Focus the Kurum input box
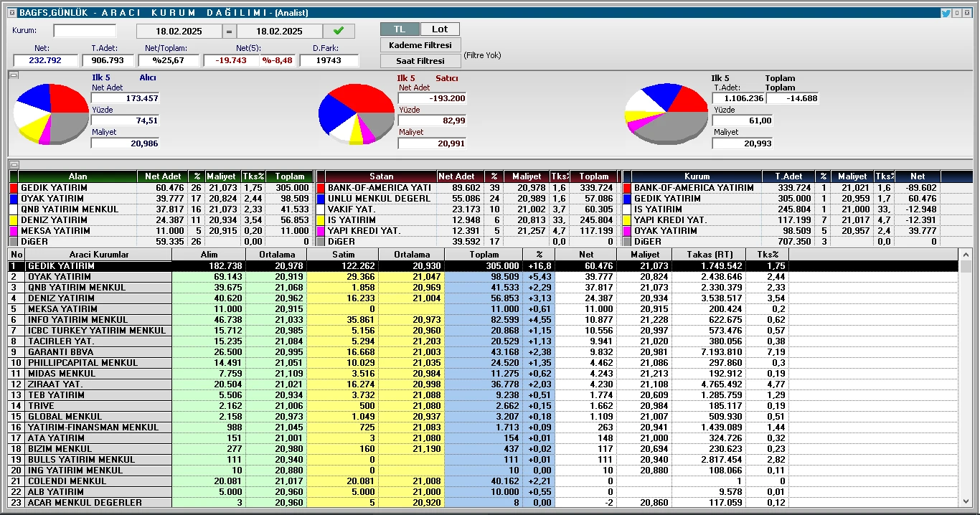The width and height of the screenshot is (980, 515). (x=85, y=31)
